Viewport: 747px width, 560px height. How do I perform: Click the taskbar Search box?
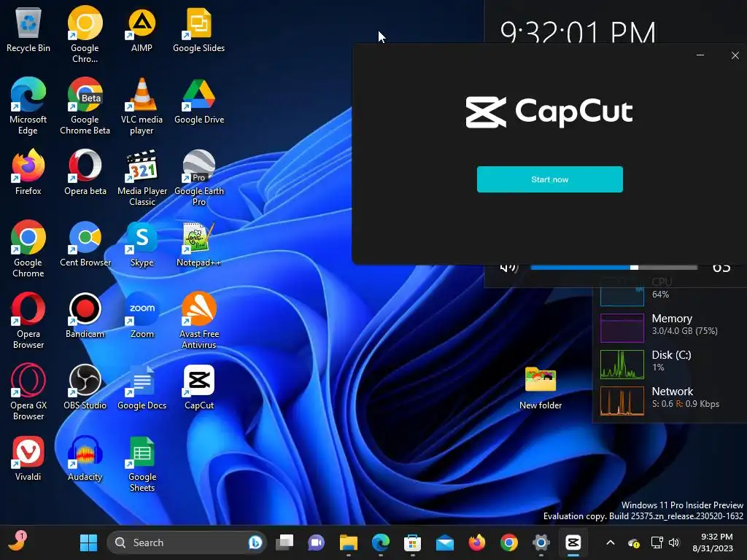(x=186, y=542)
